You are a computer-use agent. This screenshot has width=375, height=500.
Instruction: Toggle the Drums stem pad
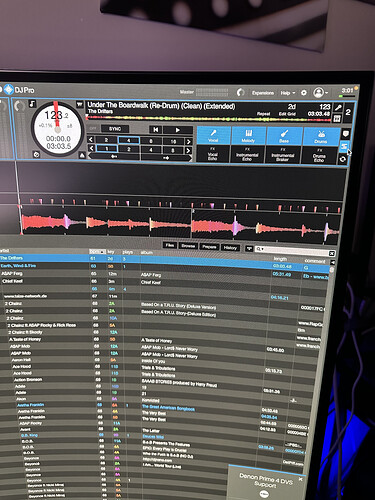point(320,136)
